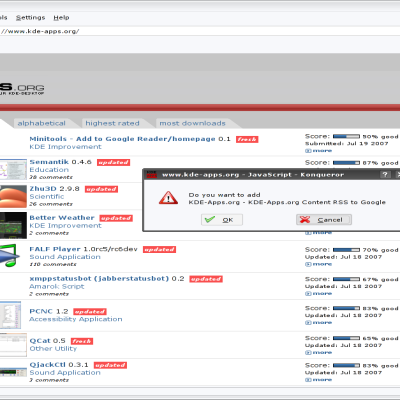This screenshot has width=400, height=400.
Task: Expand more for Minitools entry
Action: click(x=319, y=151)
